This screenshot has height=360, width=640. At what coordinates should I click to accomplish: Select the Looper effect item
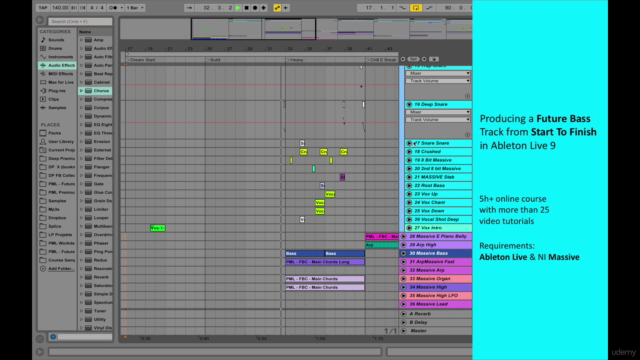101,218
